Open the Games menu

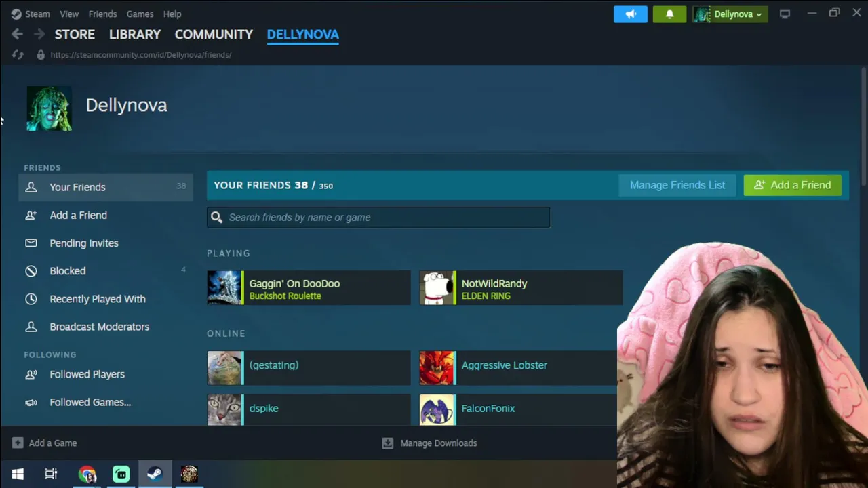click(x=140, y=14)
